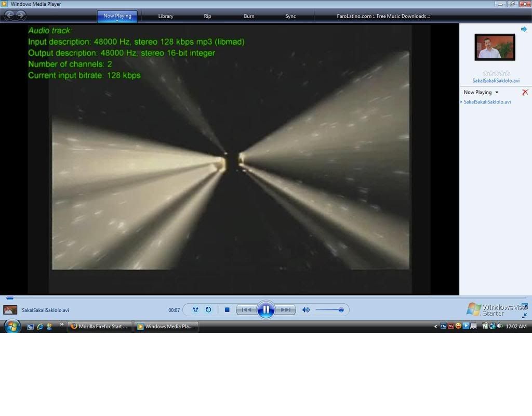Stop playback with the square button
Screen dimensions: 532x416
point(227,309)
